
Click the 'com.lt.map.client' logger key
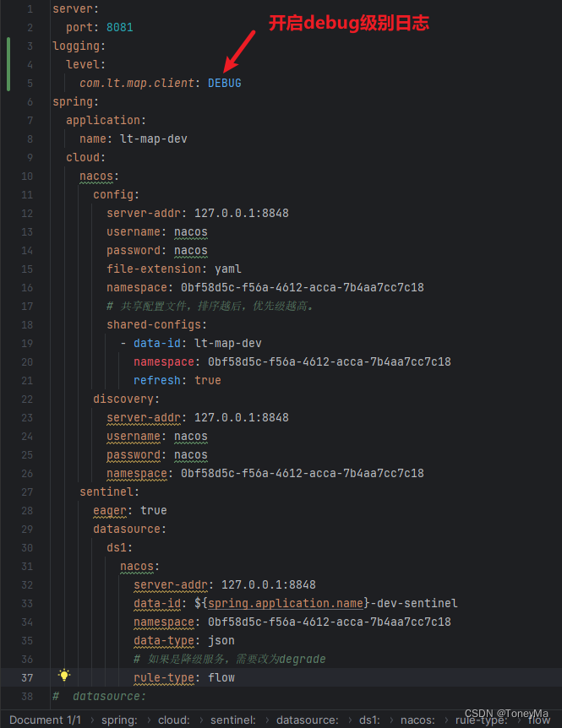137,83
